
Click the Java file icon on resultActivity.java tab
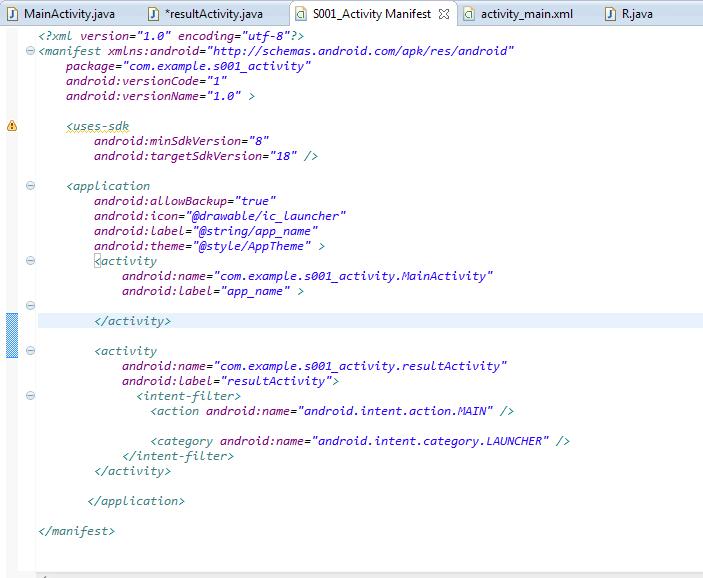(153, 14)
